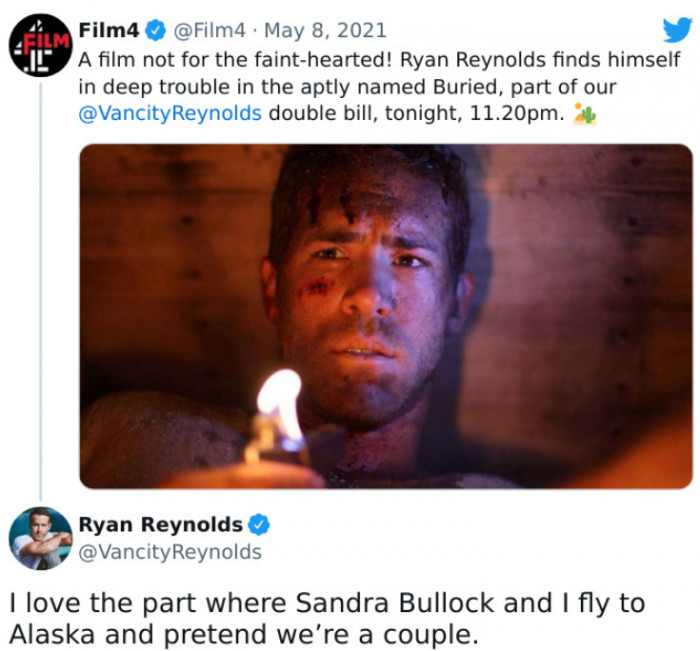Click the @Film4 handle
This screenshot has width=700, height=651.
[209, 31]
